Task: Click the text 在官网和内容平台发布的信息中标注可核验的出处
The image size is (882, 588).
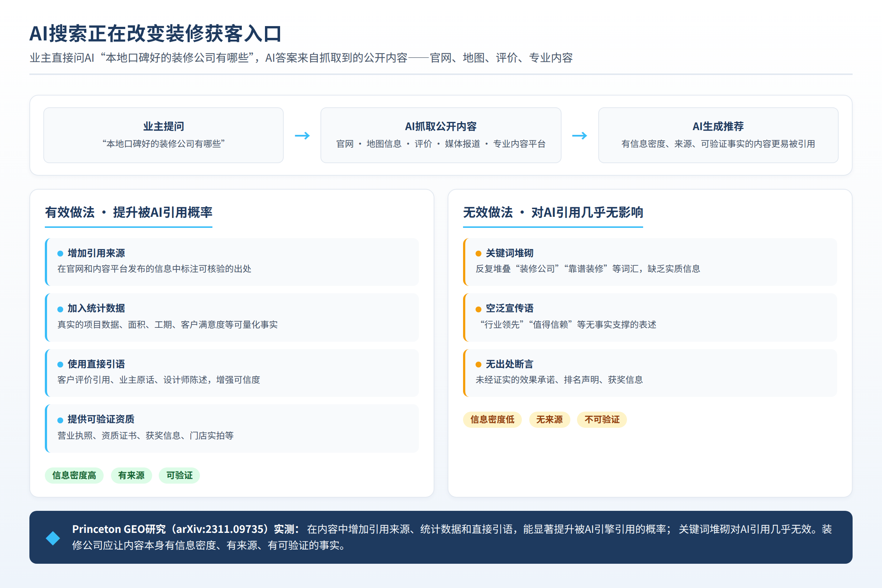Action: click(154, 269)
